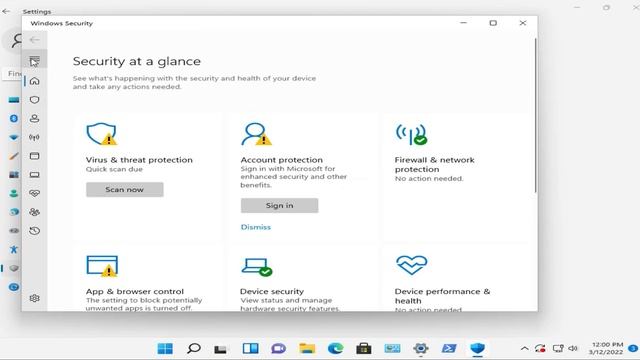Open Virus & threat protection sidebar shield icon
Image resolution: width=640 pixels, height=360 pixels.
[35, 100]
